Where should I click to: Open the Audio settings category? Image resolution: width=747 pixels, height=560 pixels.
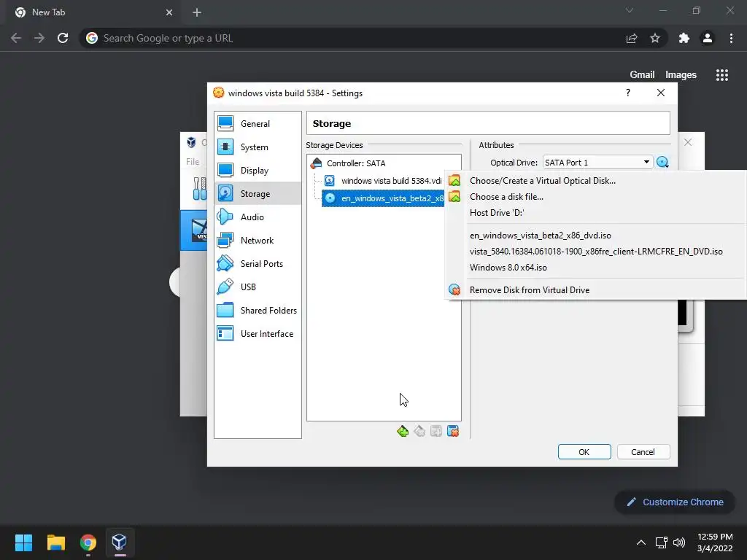pos(258,217)
